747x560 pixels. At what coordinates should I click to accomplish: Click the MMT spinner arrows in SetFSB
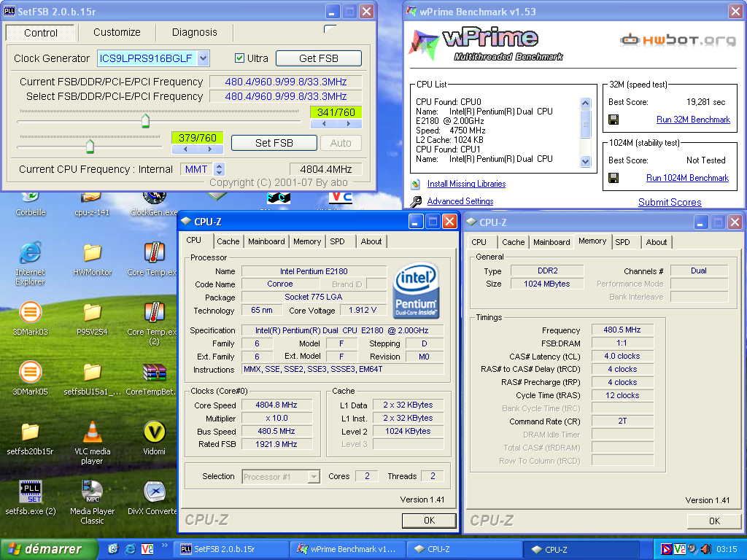pyautogui.click(x=219, y=169)
